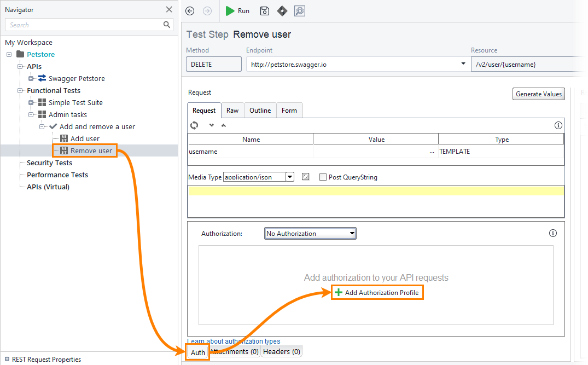This screenshot has height=365, width=588.
Task: Click the info icon beside Authorization dropdown
Action: coord(552,233)
